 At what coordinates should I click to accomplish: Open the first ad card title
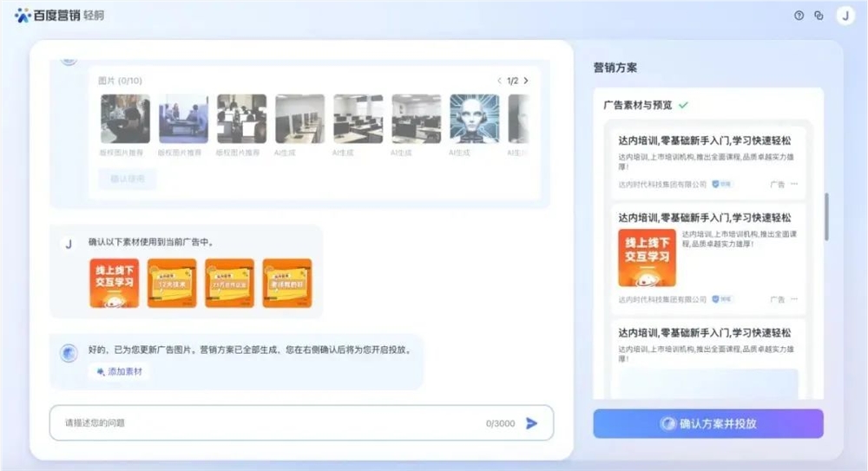705,141
